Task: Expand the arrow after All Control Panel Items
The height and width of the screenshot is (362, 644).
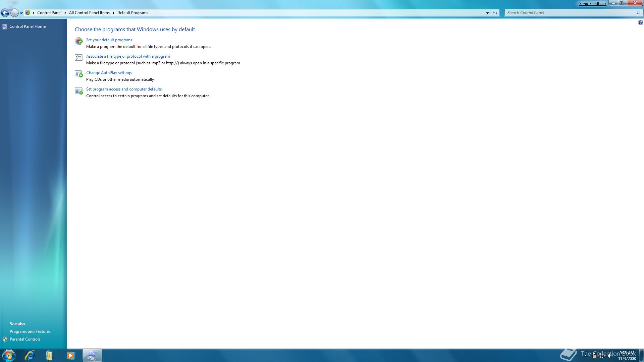Action: [113, 13]
